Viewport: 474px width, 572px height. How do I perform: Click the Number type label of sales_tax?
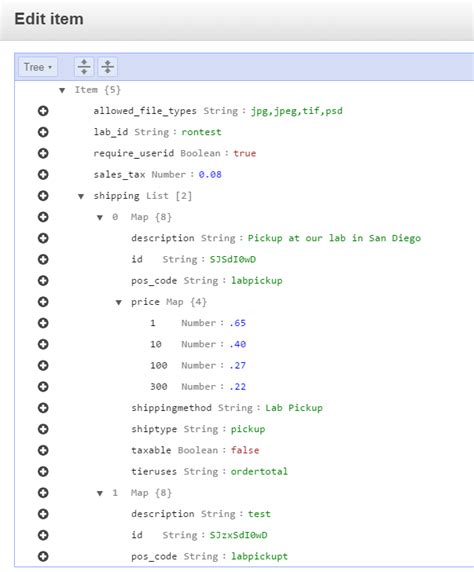coord(169,174)
